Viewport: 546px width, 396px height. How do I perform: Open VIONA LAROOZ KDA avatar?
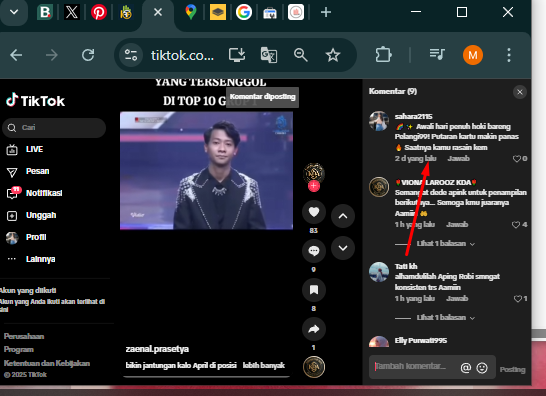pyautogui.click(x=379, y=187)
